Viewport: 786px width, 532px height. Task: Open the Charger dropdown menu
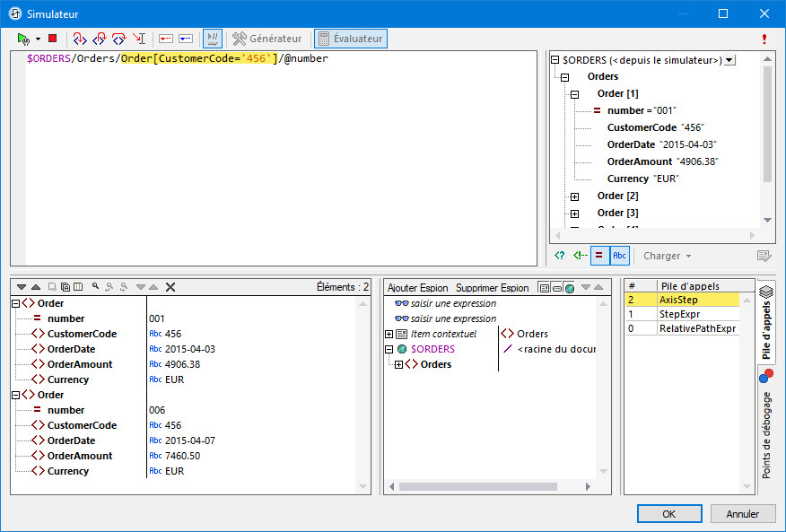click(x=667, y=256)
